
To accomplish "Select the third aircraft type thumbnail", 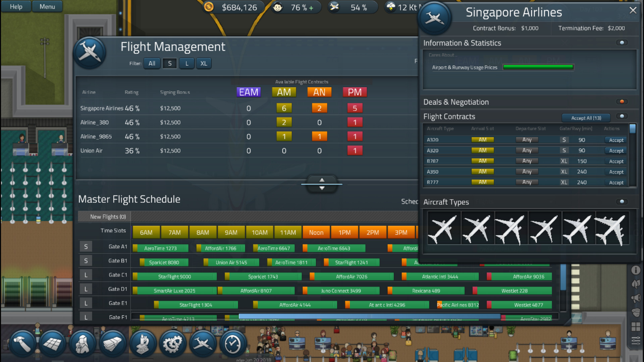I will coord(511,228).
